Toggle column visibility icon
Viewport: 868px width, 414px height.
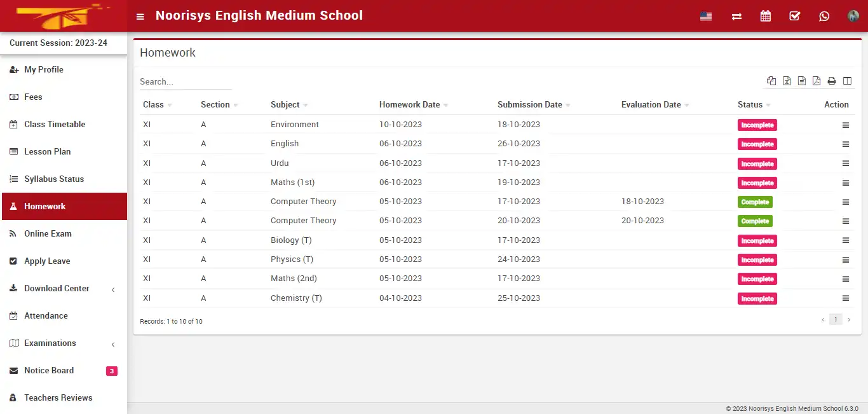[x=847, y=81]
